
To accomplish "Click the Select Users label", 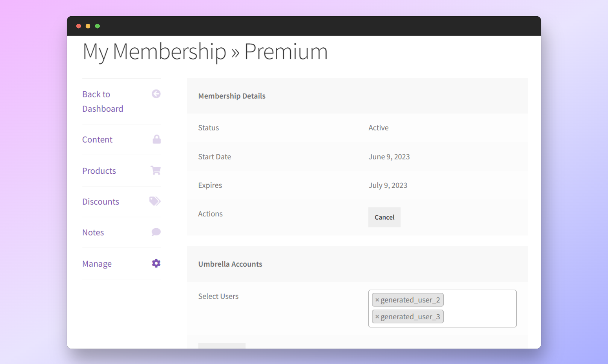I will tap(218, 296).
